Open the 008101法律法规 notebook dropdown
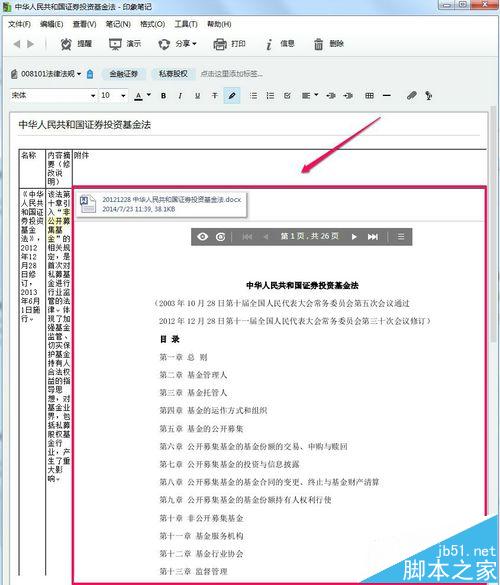Image resolution: width=500 pixels, height=585 pixels. coord(46,74)
